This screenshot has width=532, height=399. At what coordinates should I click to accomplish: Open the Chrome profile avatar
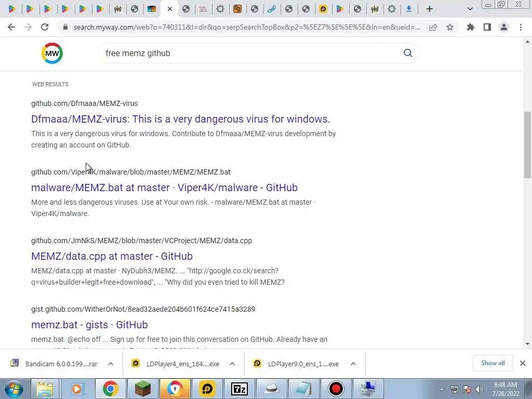(x=504, y=27)
